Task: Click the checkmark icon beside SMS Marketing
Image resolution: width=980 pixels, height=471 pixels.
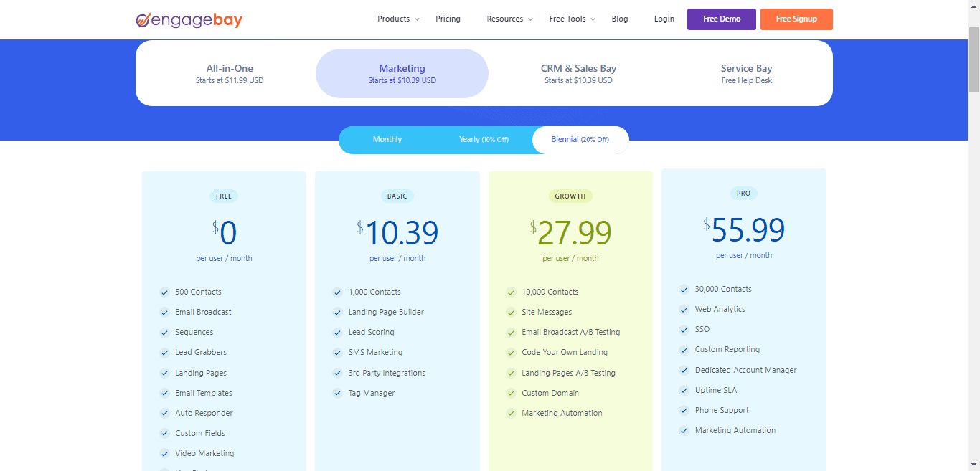Action: pos(337,352)
